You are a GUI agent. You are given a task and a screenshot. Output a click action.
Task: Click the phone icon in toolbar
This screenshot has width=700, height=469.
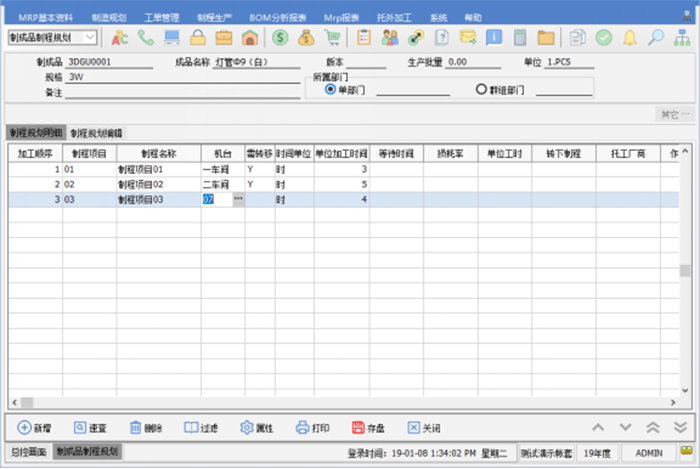click(x=147, y=37)
